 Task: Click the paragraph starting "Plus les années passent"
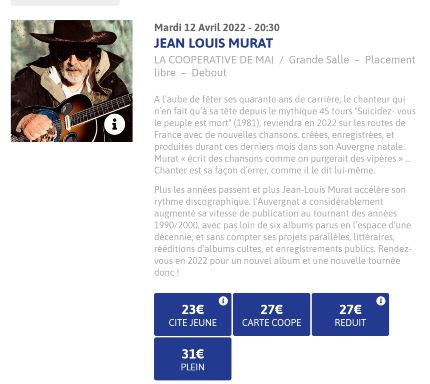tap(283, 231)
